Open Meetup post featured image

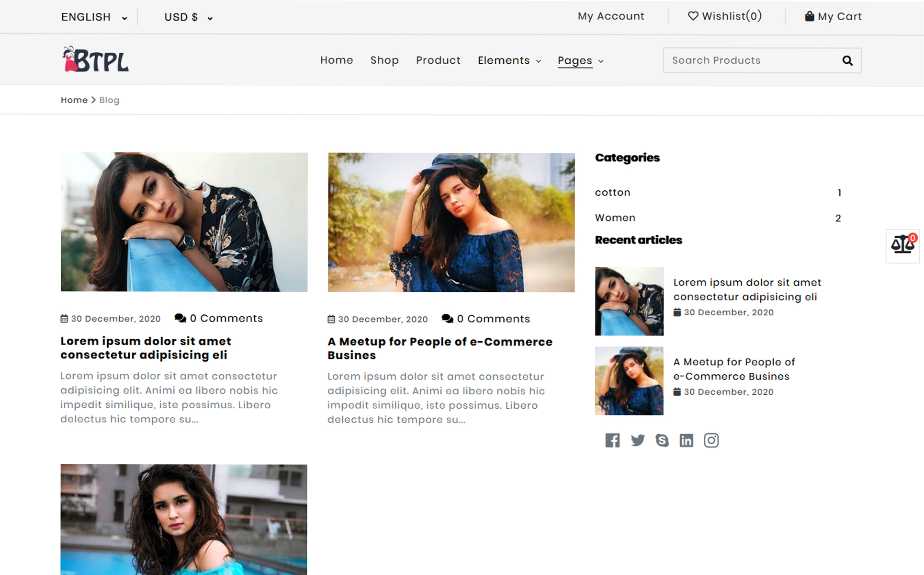[451, 222]
